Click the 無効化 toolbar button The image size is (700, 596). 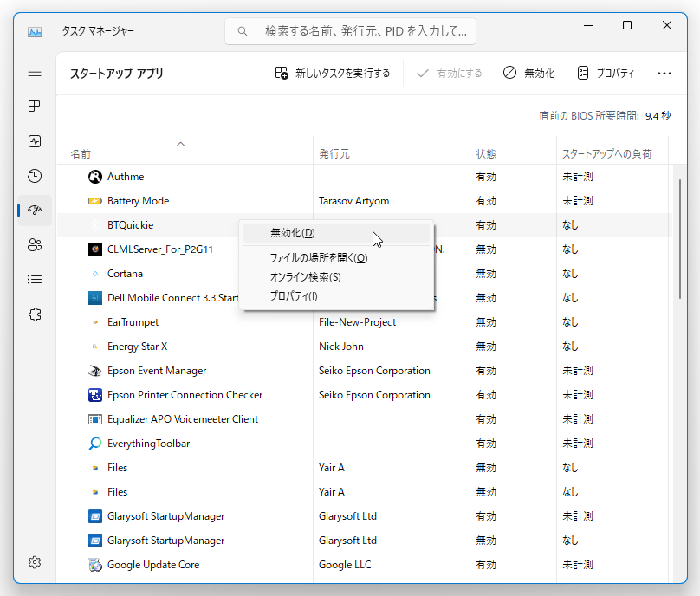point(529,74)
